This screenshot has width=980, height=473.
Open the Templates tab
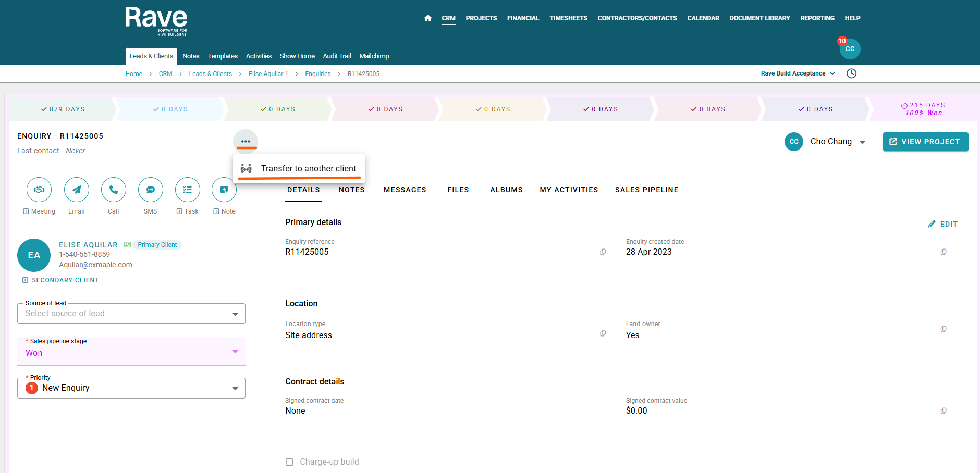223,56
